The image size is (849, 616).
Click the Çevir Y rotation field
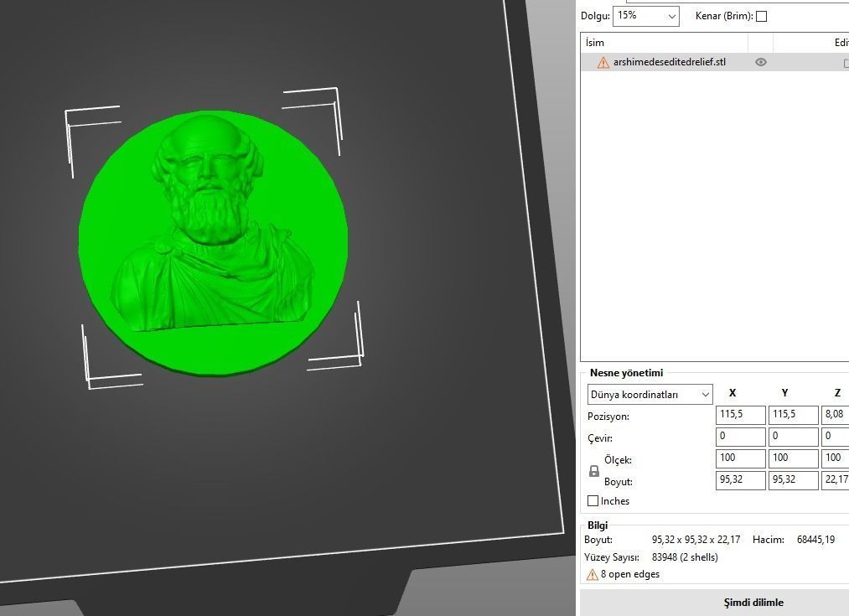[793, 437]
